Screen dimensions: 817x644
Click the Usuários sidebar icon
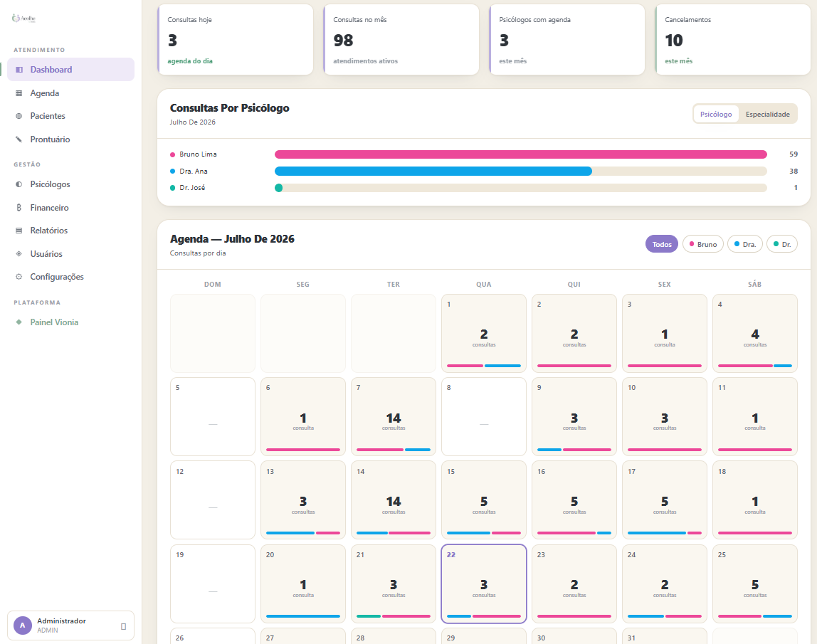pos(19,254)
